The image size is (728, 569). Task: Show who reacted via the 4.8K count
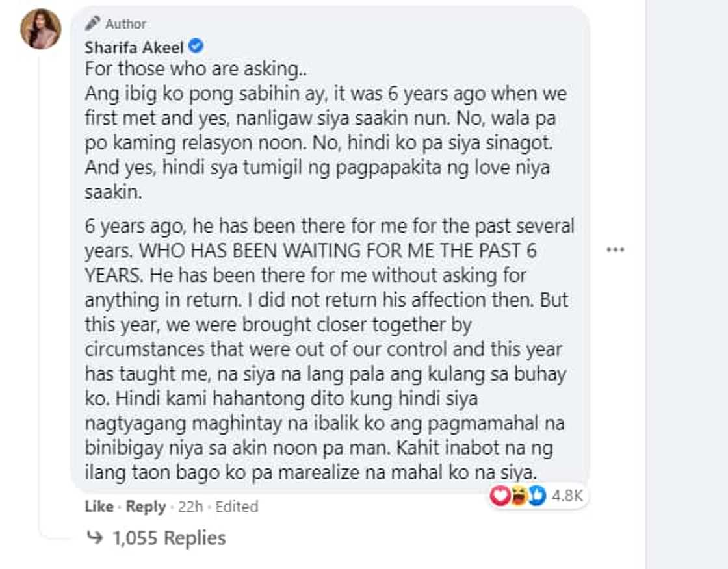tap(567, 496)
